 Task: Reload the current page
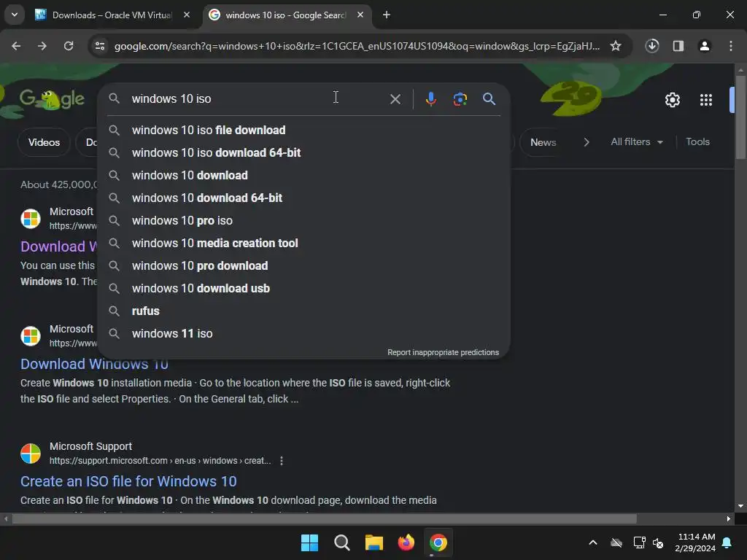(x=69, y=46)
